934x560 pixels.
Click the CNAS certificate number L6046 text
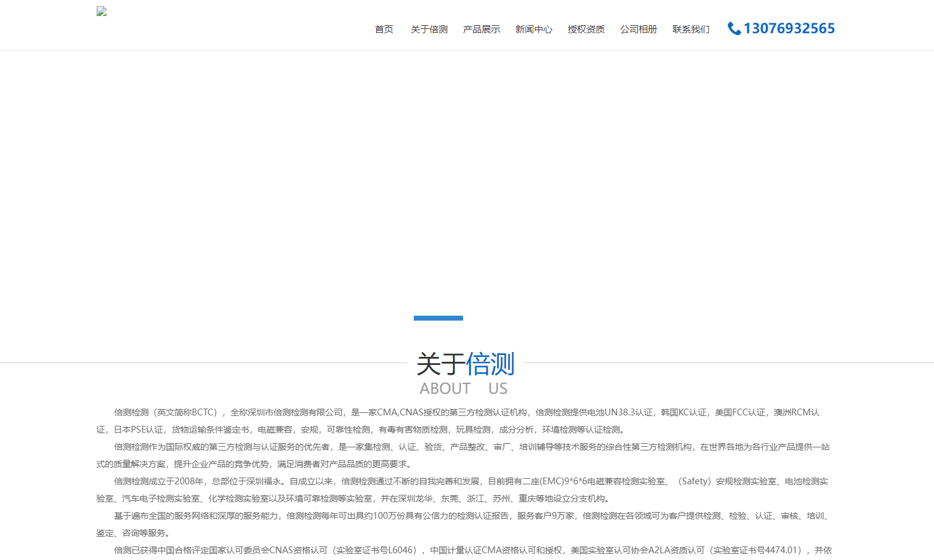[x=397, y=550]
